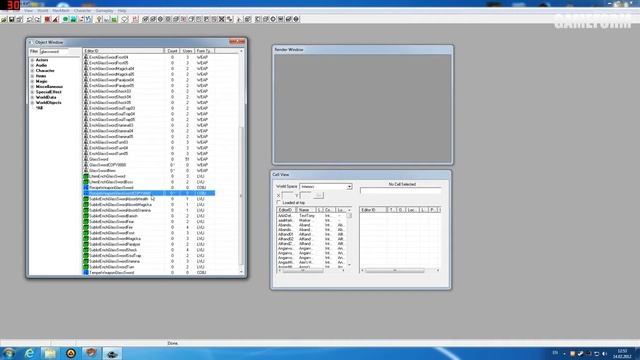Expand the Actors category in Object Window
640x360 pixels.
coord(32,60)
